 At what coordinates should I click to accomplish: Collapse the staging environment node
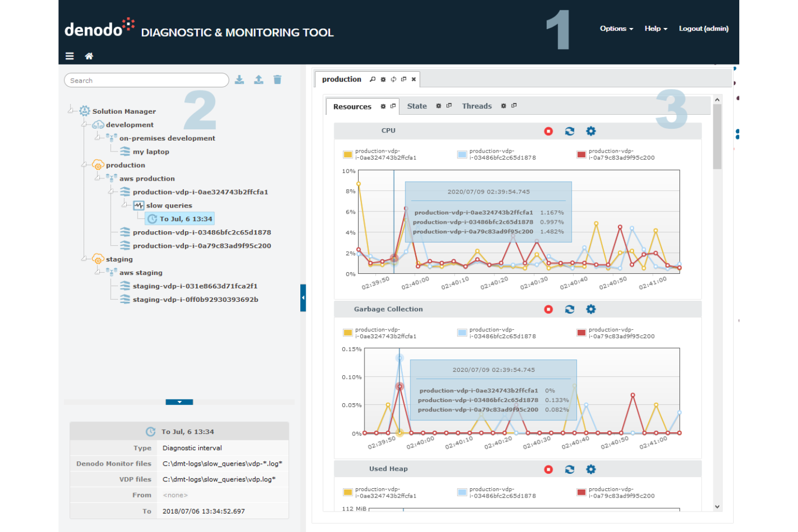(x=85, y=259)
